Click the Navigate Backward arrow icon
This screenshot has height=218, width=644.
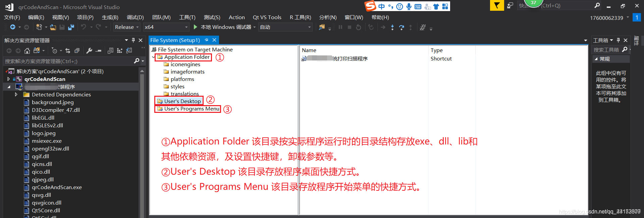pyautogui.click(x=13, y=27)
